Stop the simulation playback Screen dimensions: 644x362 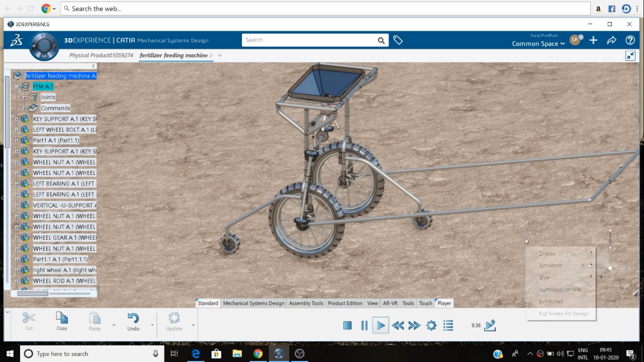347,325
